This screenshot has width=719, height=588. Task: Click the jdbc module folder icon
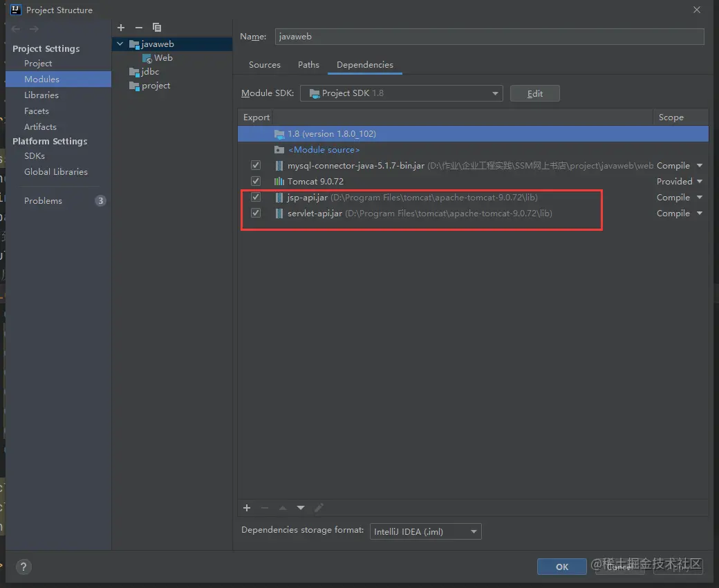[134, 72]
